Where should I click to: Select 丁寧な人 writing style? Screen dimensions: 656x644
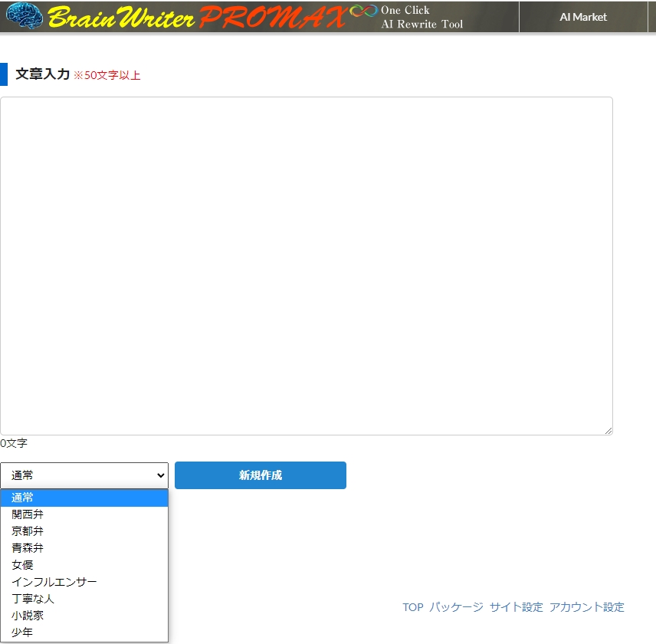click(x=33, y=599)
